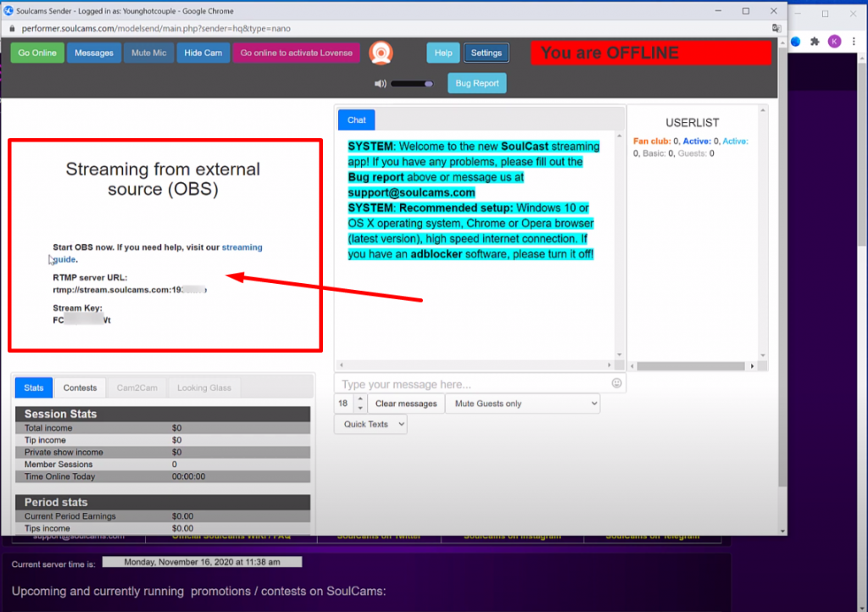Expand the Quick Texts dropdown
The image size is (868, 612).
370,425
